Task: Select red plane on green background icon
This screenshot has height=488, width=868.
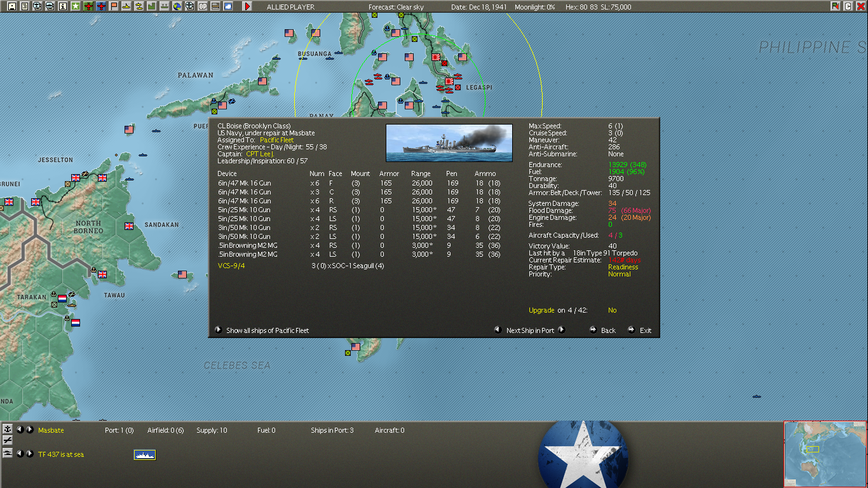Action: tap(88, 6)
